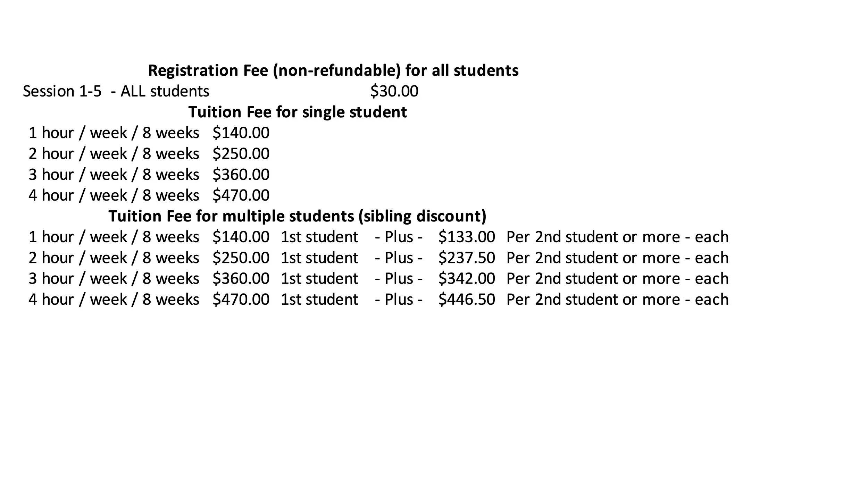Click '- Plus -' in $470.00 row
This screenshot has width=868, height=488.
coord(399,300)
